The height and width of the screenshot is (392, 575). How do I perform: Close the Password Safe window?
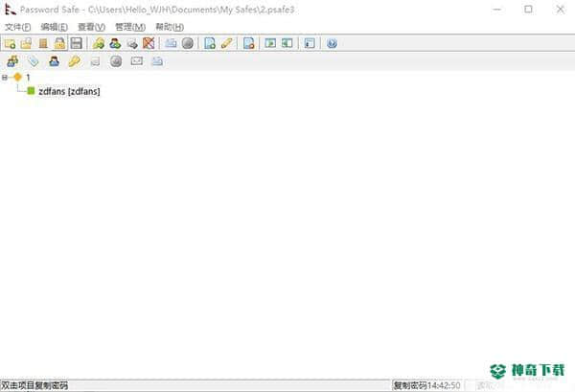point(560,10)
